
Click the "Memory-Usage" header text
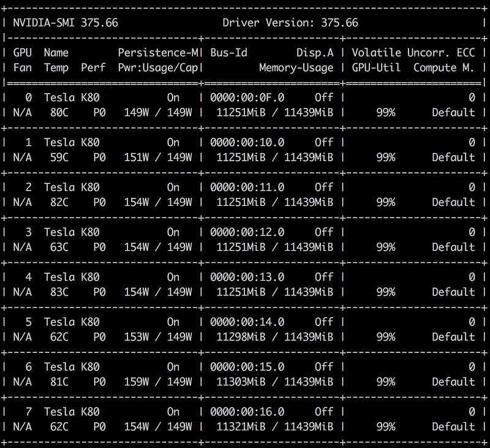pyautogui.click(x=296, y=68)
